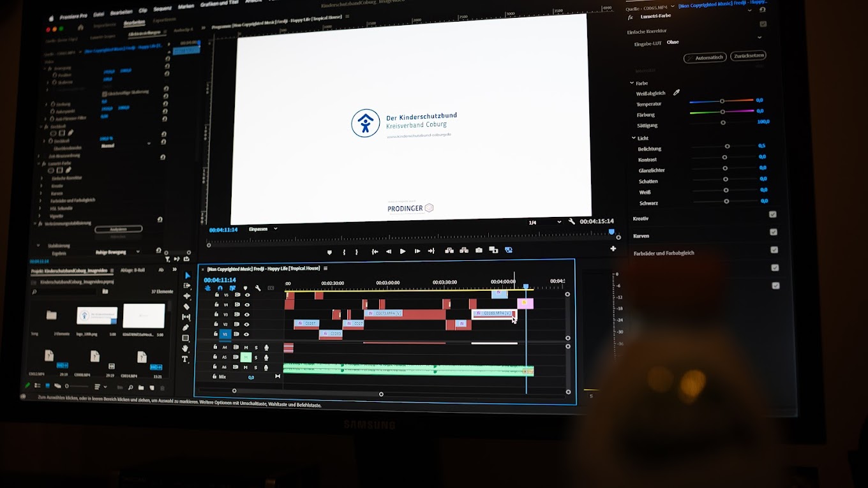Open the Einpassen zoom dropdown
868x488 pixels.
pyautogui.click(x=263, y=229)
